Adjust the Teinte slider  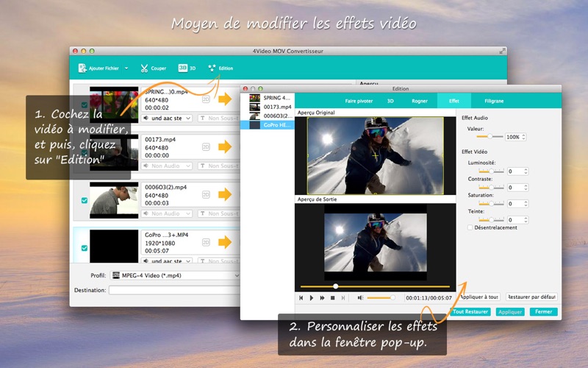point(491,219)
